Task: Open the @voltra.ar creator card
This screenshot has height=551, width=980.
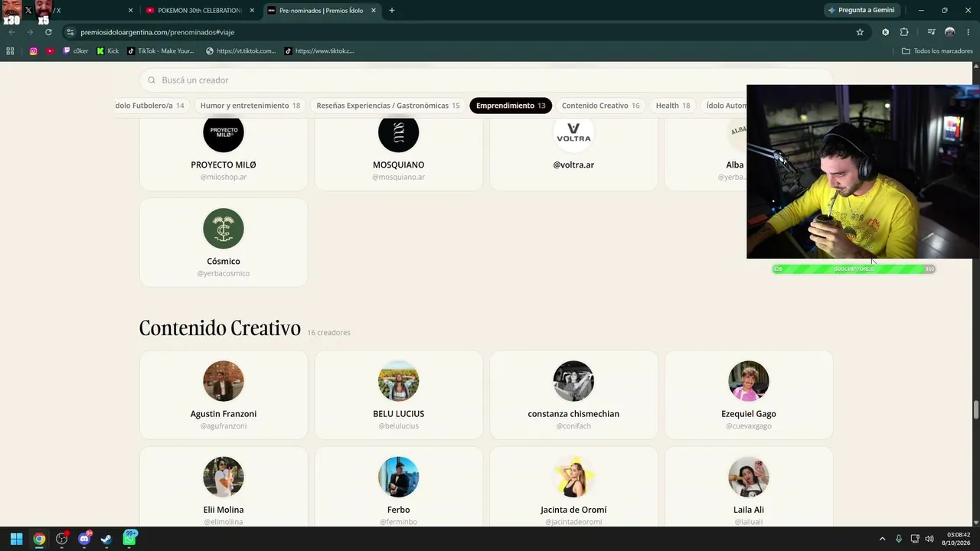Action: point(573,153)
